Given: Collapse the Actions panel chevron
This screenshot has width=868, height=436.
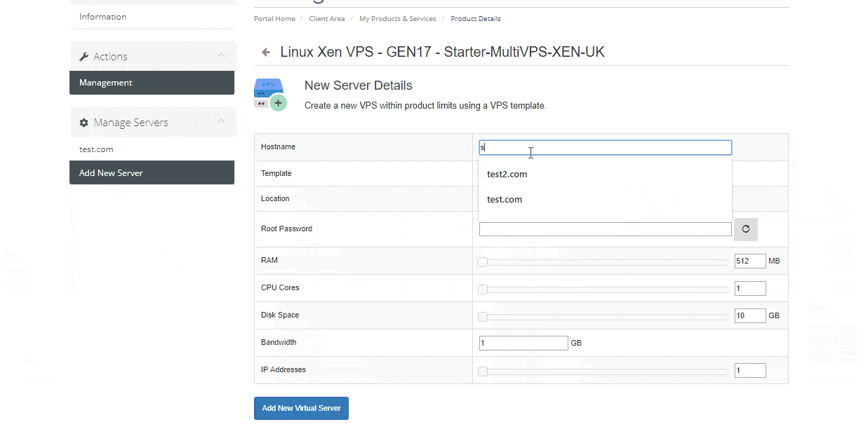Looking at the screenshot, I should (x=221, y=56).
